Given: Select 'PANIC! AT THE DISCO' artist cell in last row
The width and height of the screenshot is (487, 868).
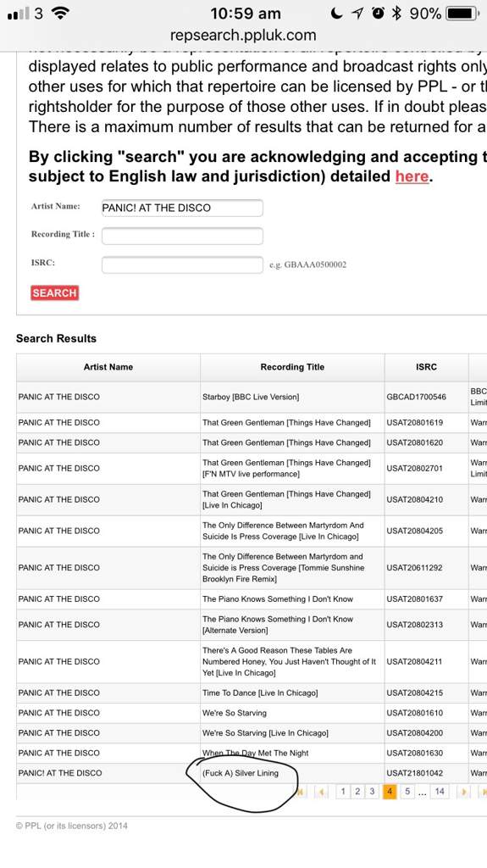Looking at the screenshot, I should (x=108, y=773).
